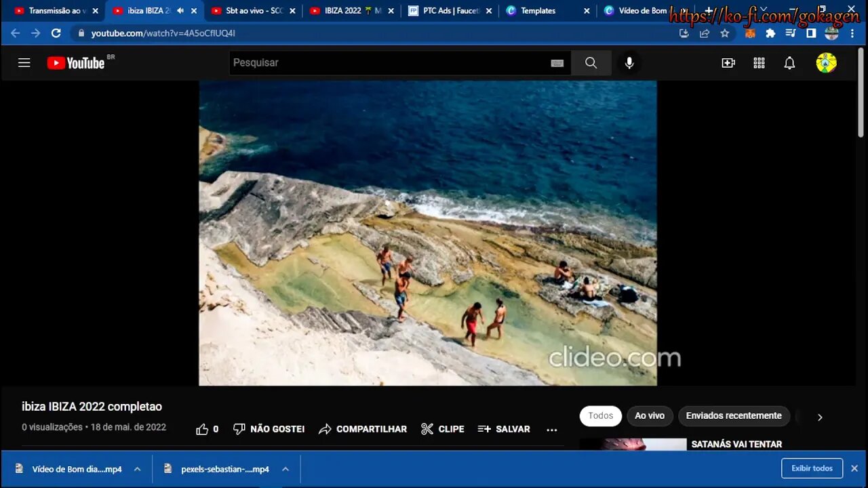Open the YouTube apps grid
This screenshot has height=488, width=868.
(759, 63)
